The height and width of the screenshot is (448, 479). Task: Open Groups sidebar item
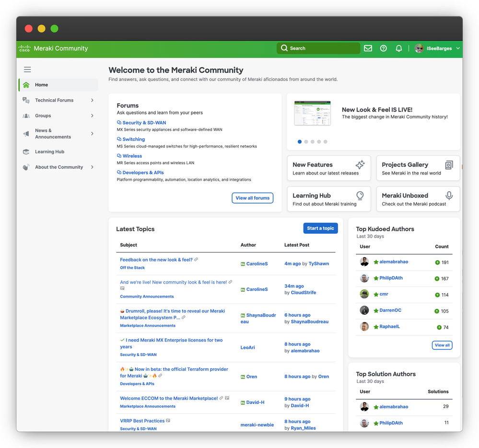[58, 115]
